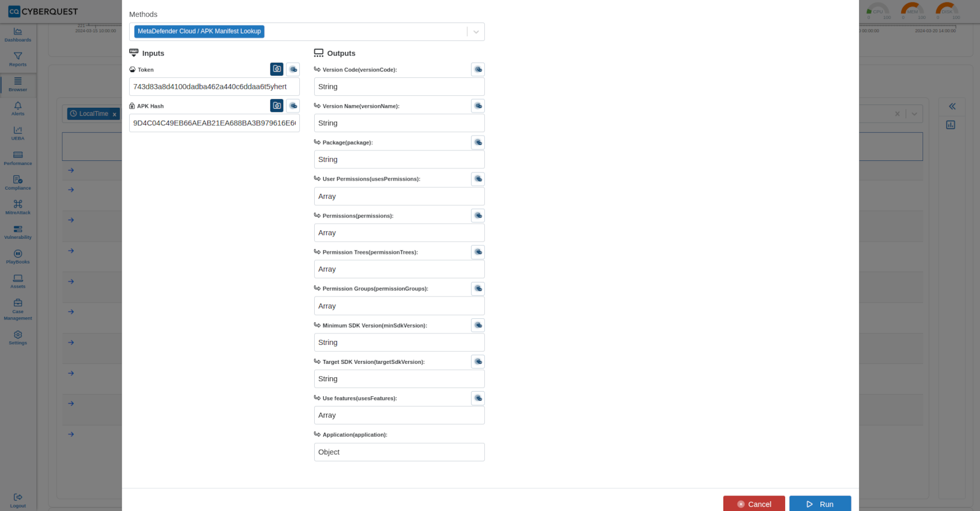This screenshot has height=511, width=980.
Task: Open MitreAttack in the sidebar
Action: coord(18,208)
